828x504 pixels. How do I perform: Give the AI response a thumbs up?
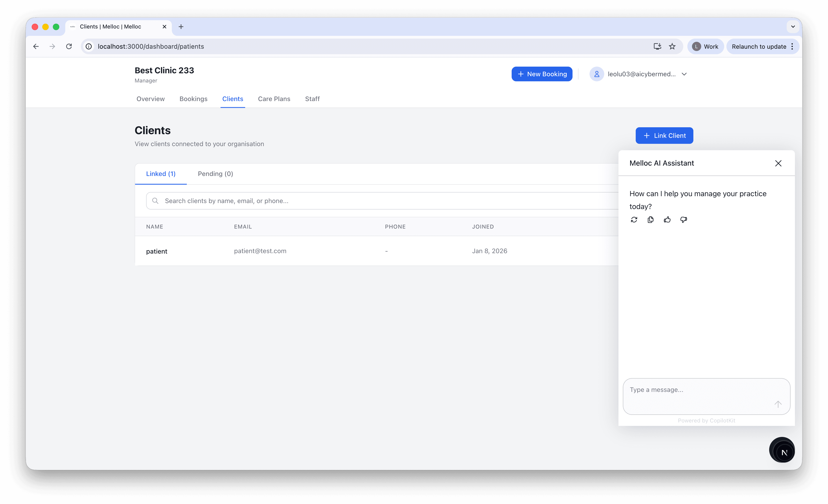[667, 219]
